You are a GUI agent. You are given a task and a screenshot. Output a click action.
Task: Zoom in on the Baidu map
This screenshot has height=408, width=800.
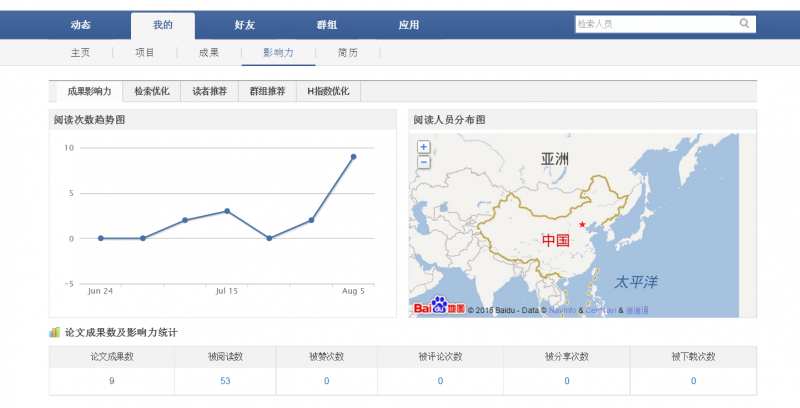423,147
